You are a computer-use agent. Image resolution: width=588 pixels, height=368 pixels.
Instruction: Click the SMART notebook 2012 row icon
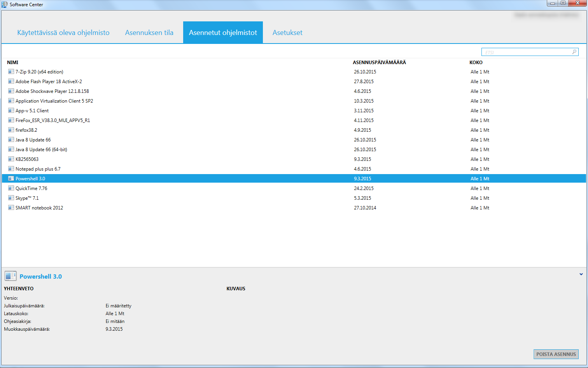click(x=11, y=208)
